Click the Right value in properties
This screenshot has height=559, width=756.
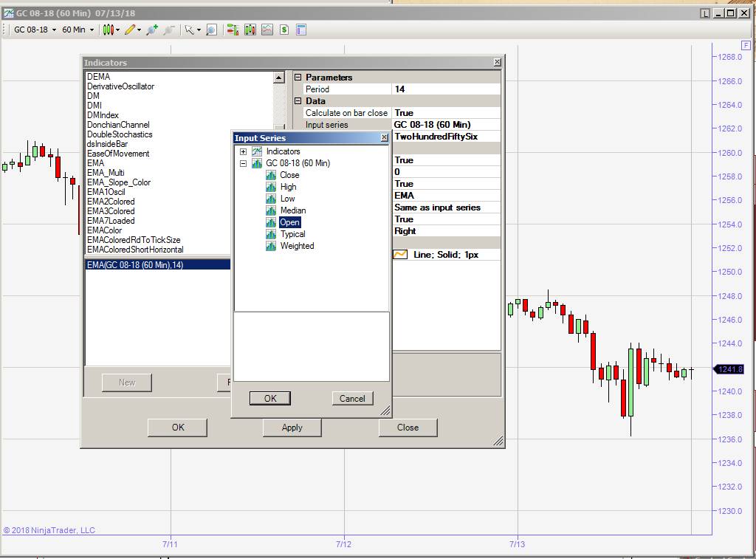click(446, 231)
